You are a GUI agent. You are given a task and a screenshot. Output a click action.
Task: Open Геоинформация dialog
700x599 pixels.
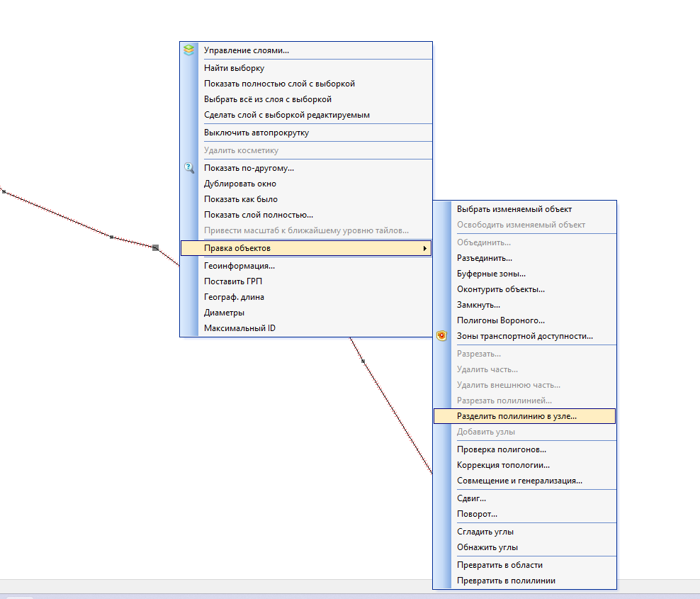[239, 266]
